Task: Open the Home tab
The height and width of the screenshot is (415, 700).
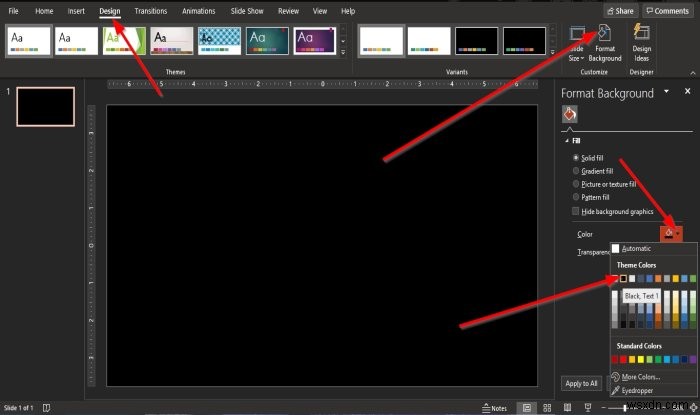Action: click(44, 11)
